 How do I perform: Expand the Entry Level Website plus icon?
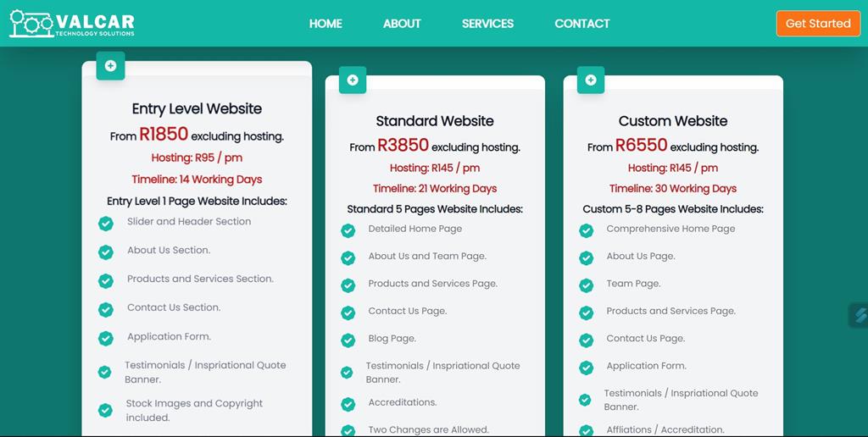(110, 66)
